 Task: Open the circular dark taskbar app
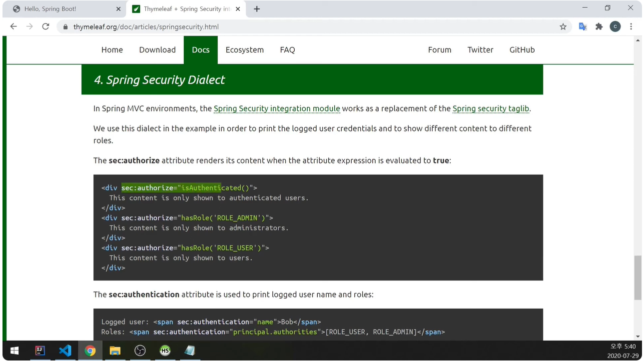(140, 351)
